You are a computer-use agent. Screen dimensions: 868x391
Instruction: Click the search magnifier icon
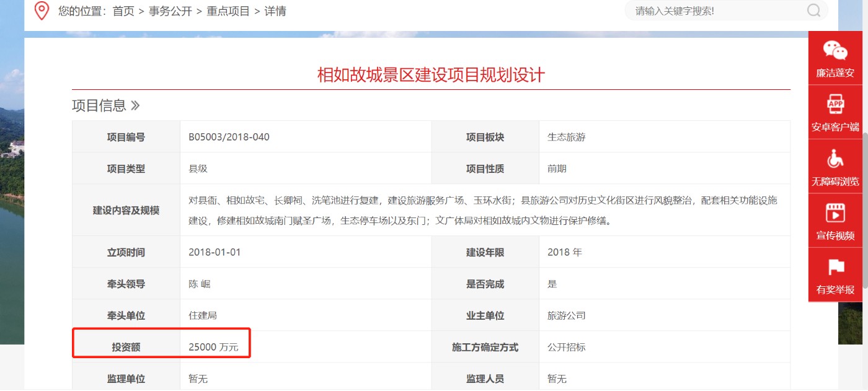tap(813, 11)
